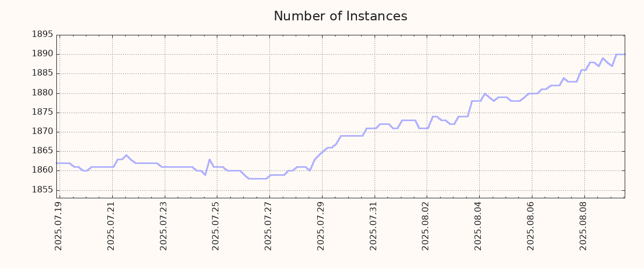Click the x-axis date 2025.07.29

(x=321, y=226)
